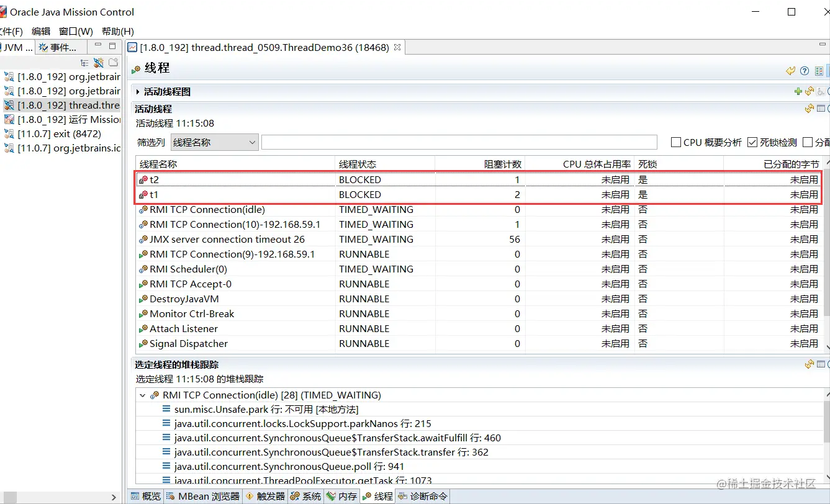This screenshot has width=830, height=504.
Task: Click the wand icon in JVM browser toolbar
Action: (99, 63)
